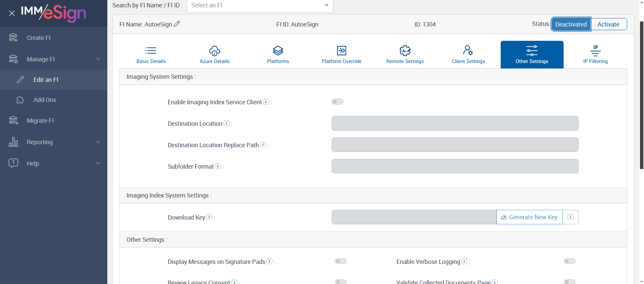Open Migrate FI from sidebar
This screenshot has width=644, height=284.
(x=54, y=120)
